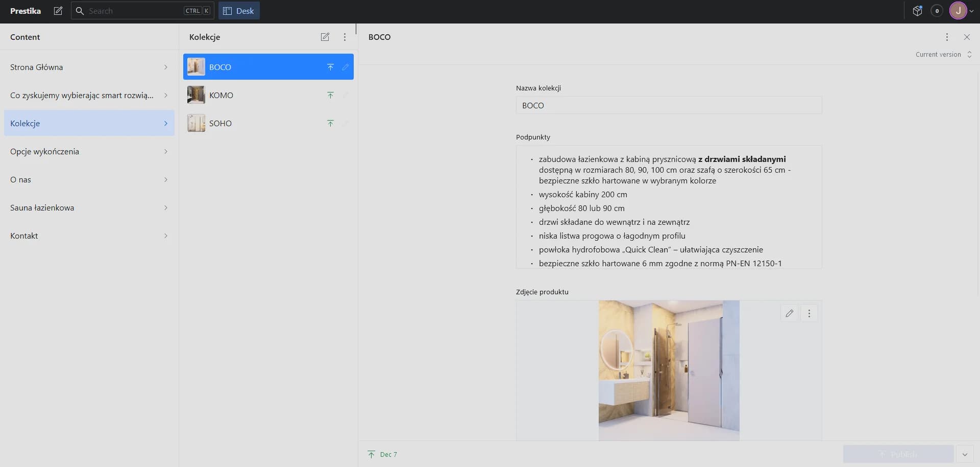Open BOCO document three-dot actions menu

pos(947,37)
